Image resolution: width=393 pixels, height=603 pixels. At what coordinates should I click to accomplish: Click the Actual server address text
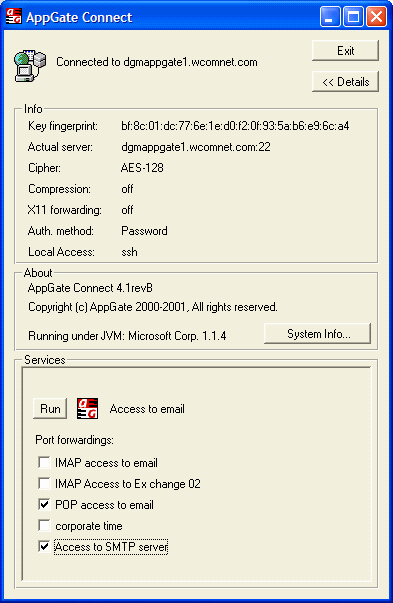point(196,147)
